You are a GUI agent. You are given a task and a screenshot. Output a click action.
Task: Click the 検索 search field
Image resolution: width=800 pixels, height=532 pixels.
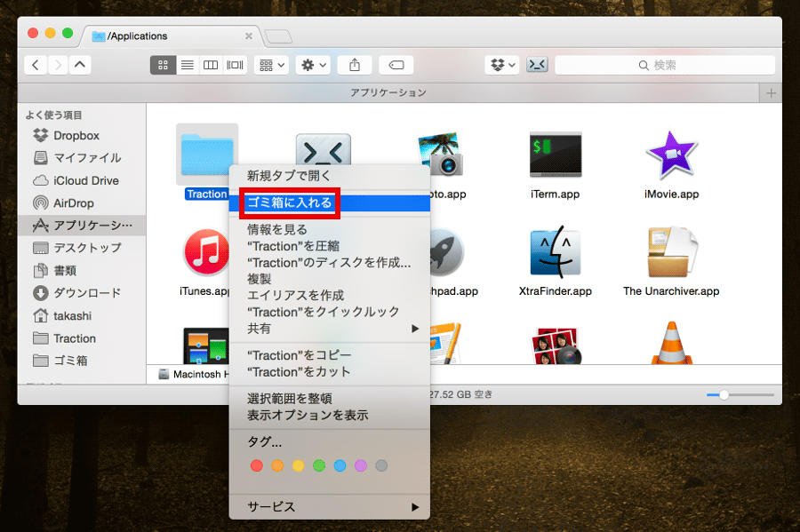point(664,65)
